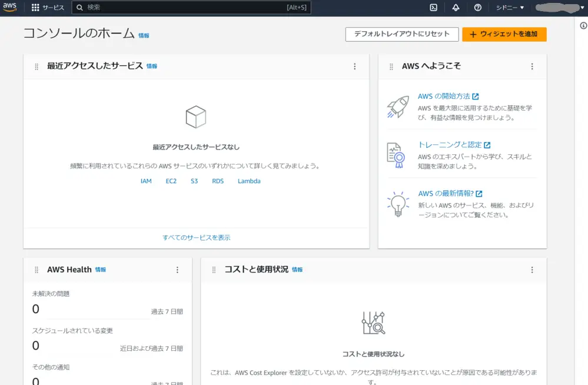Grab the drag handle of 最近アクセスしたサービス widget
The width and height of the screenshot is (588, 385).
pos(36,67)
